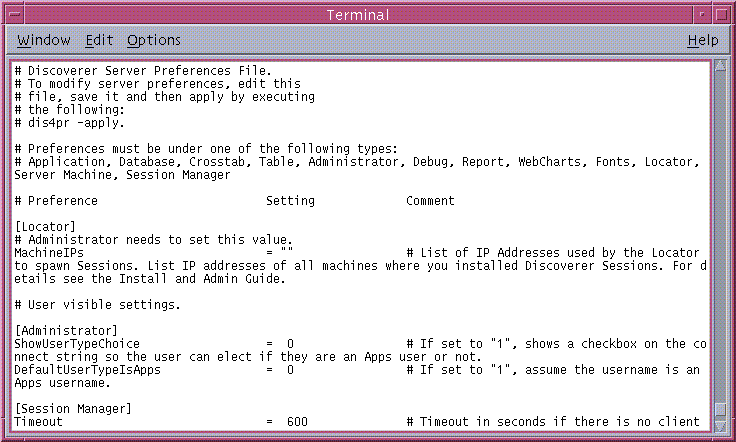This screenshot has height=442, width=736.
Task: Click the 'Apps username.' line
Action: (62, 383)
